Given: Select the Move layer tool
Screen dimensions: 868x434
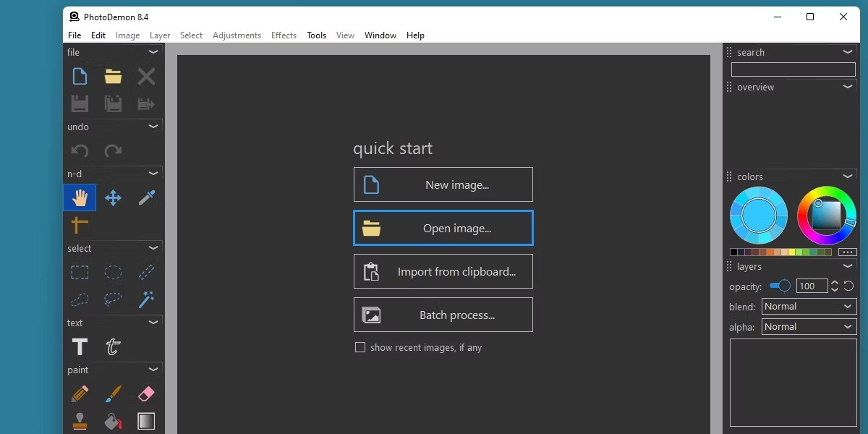Looking at the screenshot, I should pyautogui.click(x=113, y=197).
